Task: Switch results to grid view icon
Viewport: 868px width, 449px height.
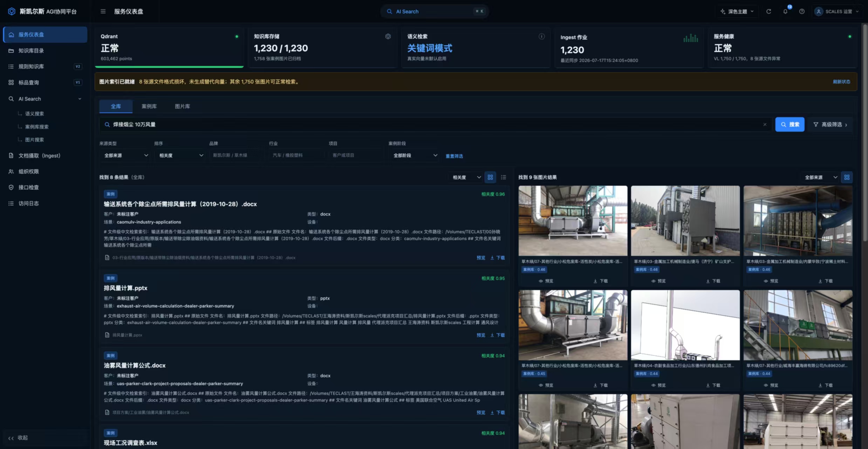Action: tap(490, 177)
